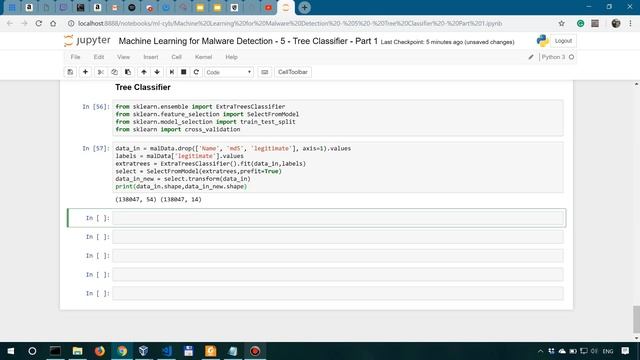
Task: Open Visual Studio Code from taskbar
Action: [x=167, y=351]
